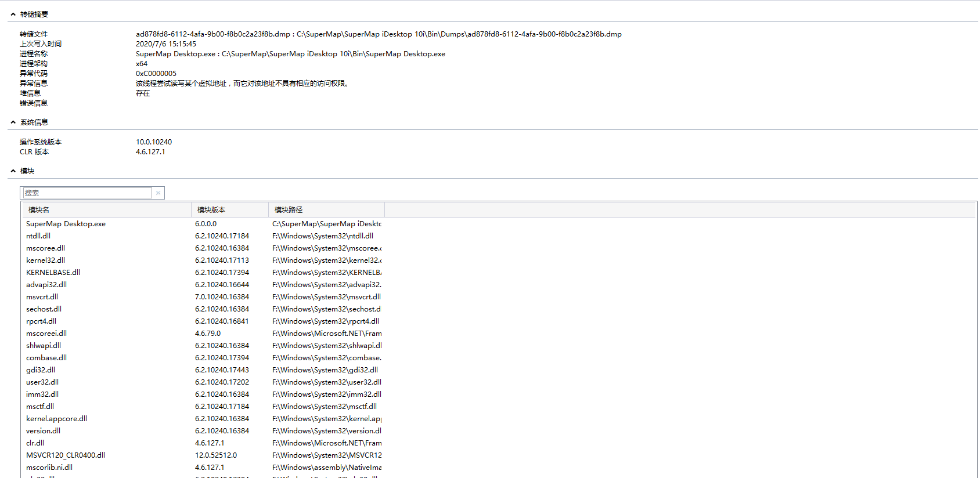Click OS version value 10.0.10240
The width and height of the screenshot is (980, 478).
(x=154, y=142)
